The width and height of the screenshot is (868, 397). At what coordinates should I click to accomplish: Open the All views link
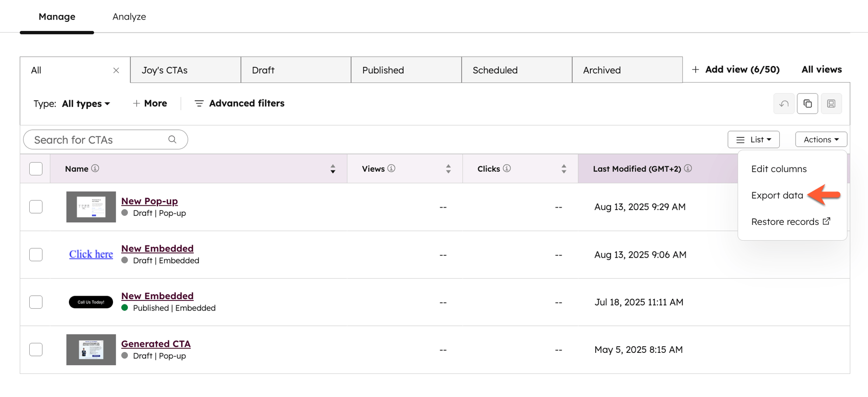[x=821, y=69]
